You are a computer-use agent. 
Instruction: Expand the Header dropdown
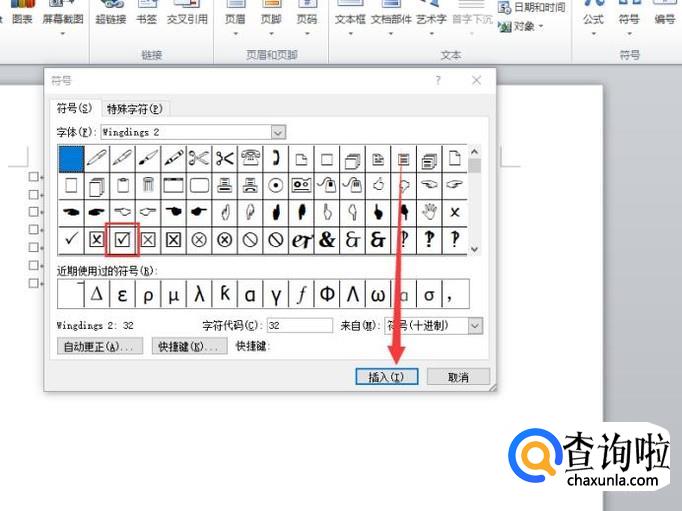pos(235,34)
